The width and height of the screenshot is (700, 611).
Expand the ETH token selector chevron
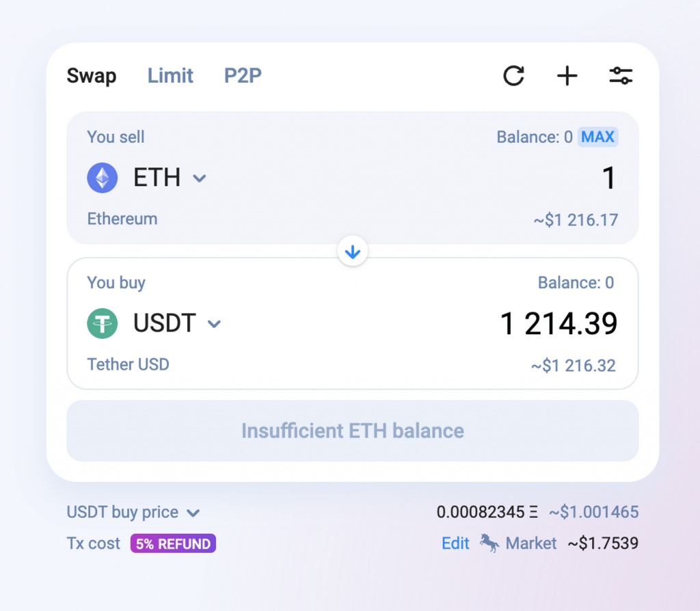[200, 178]
